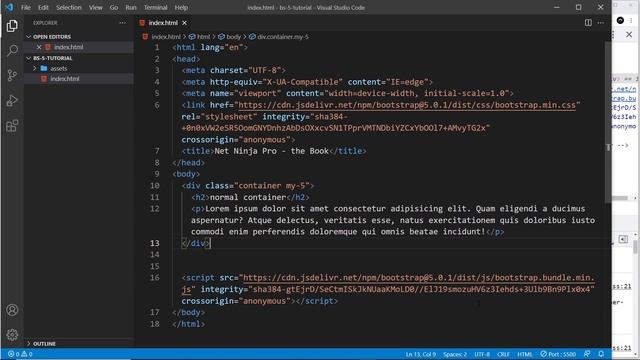This screenshot has width=640, height=360.
Task: Open the Source Control view icon
Action: point(12,76)
